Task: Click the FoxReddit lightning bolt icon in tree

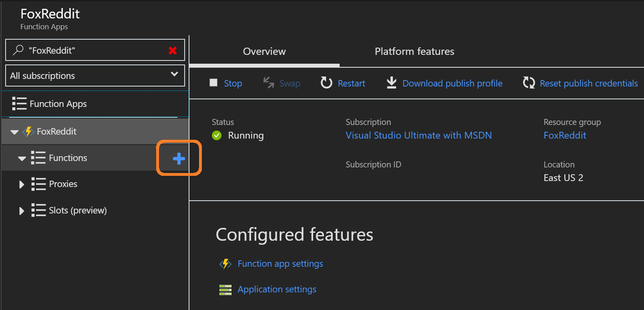Action: (28, 131)
